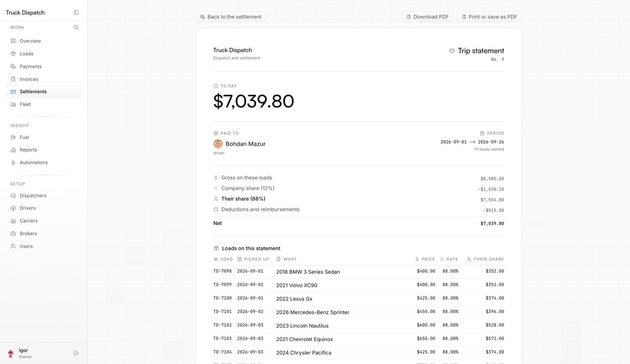Screen dimensions: 630x364
Task: Click the Drivers steering wheel icon
Action: click(13, 208)
